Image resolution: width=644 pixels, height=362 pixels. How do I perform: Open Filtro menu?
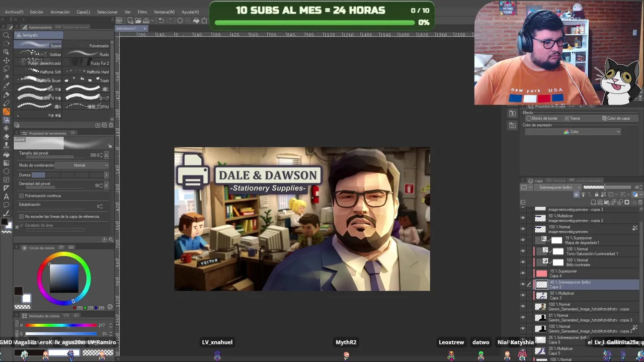142,12
